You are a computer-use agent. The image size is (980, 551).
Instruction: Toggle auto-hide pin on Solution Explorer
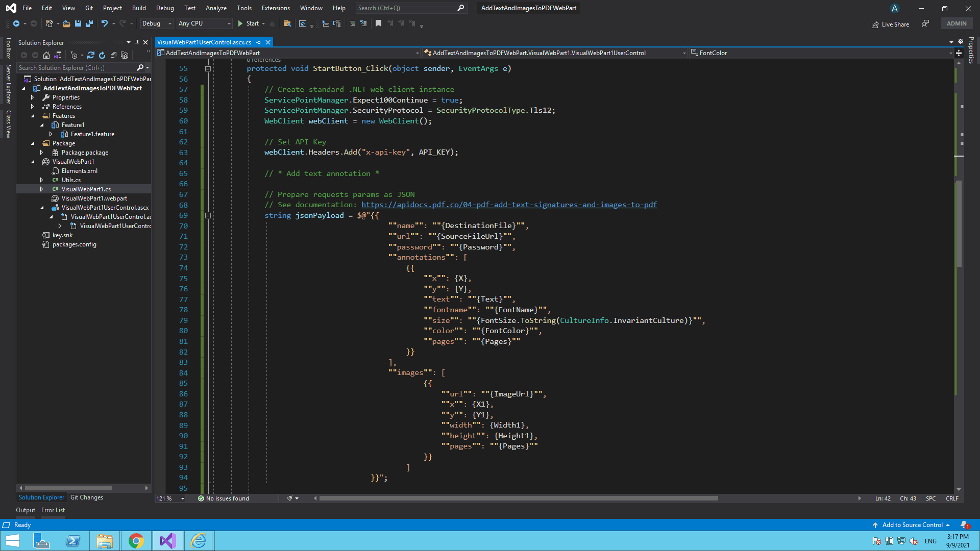click(x=137, y=42)
